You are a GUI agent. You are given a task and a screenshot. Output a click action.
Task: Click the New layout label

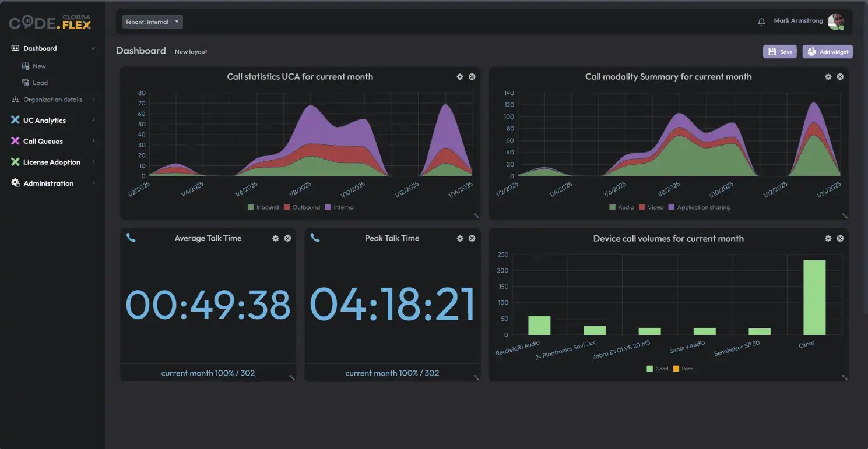[x=191, y=52]
